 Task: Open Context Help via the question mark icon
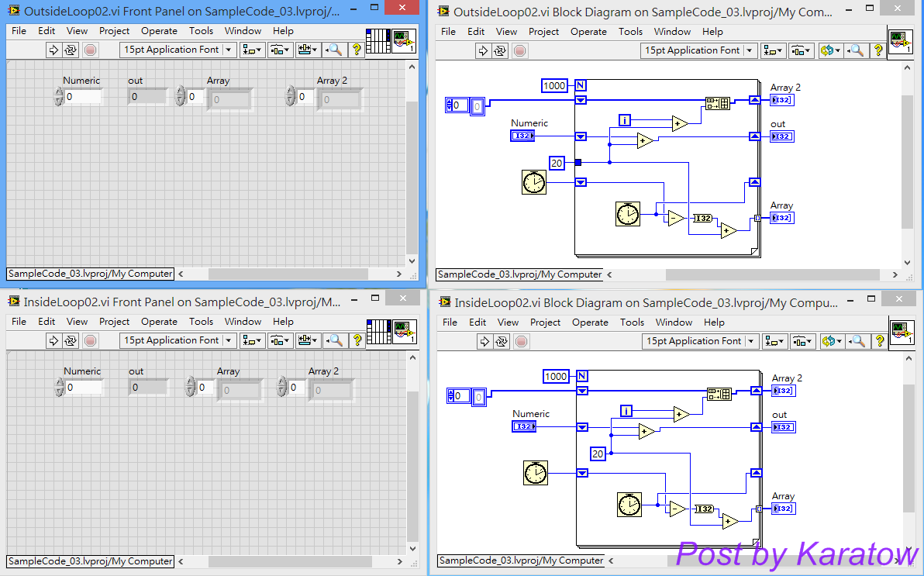click(x=357, y=50)
